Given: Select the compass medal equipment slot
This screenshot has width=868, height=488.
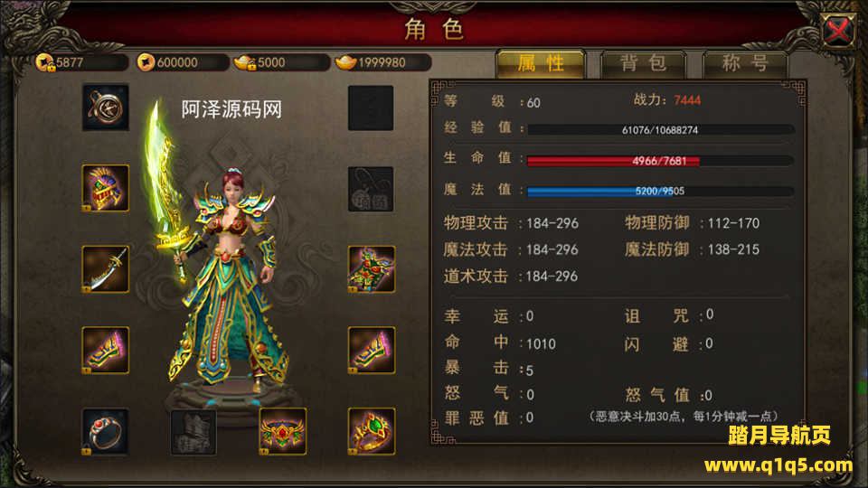Looking at the screenshot, I should [105, 108].
